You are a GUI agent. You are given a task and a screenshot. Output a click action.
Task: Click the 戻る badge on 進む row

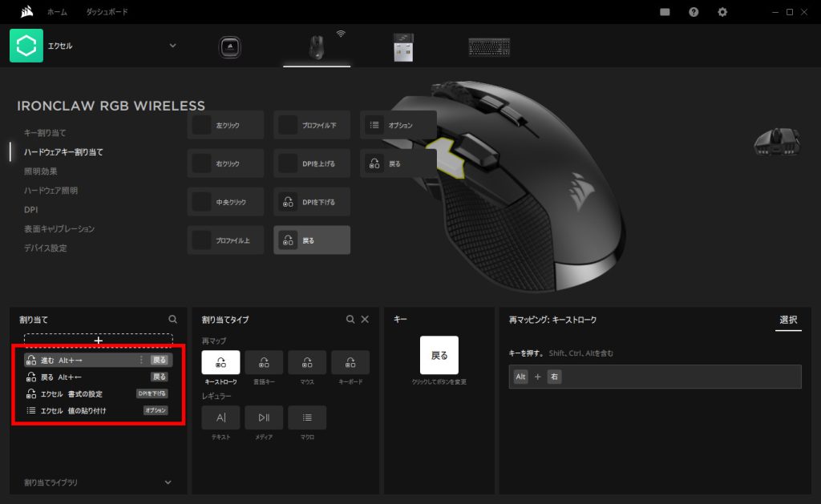tap(159, 360)
